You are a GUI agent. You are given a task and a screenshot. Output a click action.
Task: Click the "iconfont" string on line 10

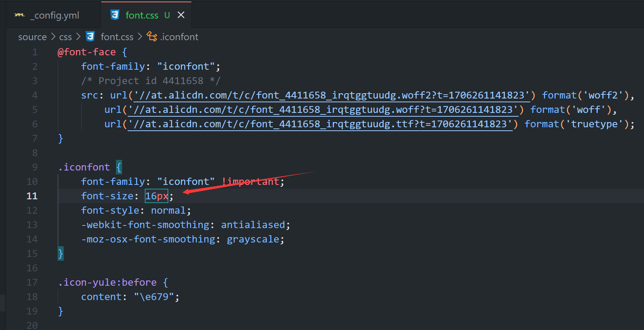click(x=186, y=181)
